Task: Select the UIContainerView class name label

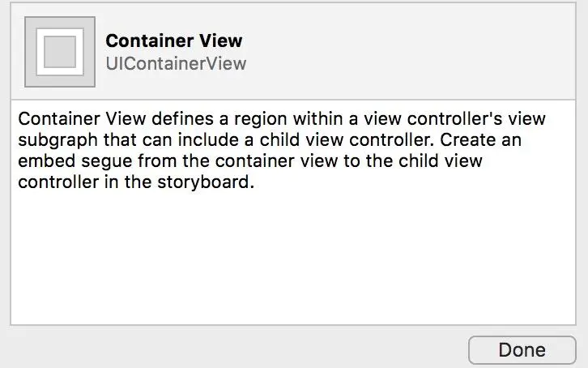Action: (x=176, y=62)
